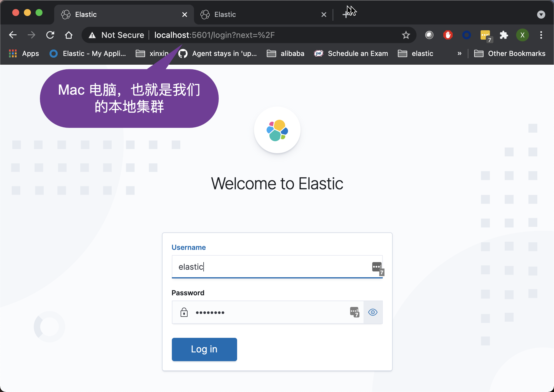The image size is (554, 392).
Task: Open the Chrome three-dot menu
Action: pyautogui.click(x=541, y=35)
